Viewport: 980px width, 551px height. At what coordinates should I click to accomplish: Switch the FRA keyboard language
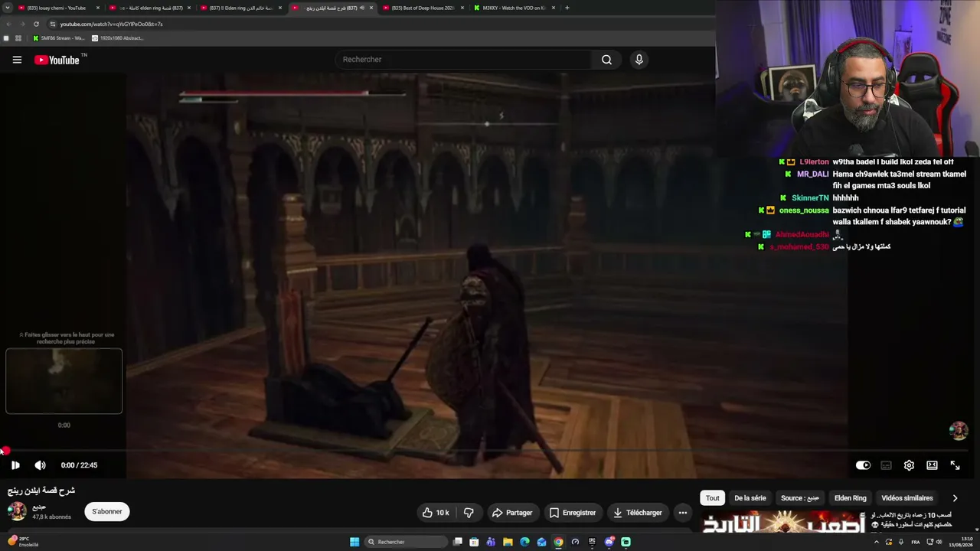pos(916,542)
